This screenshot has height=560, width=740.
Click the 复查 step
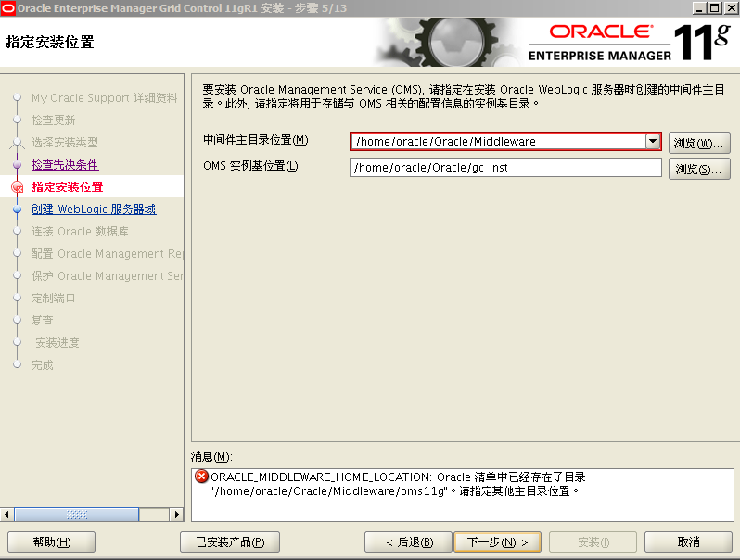pyautogui.click(x=42, y=321)
